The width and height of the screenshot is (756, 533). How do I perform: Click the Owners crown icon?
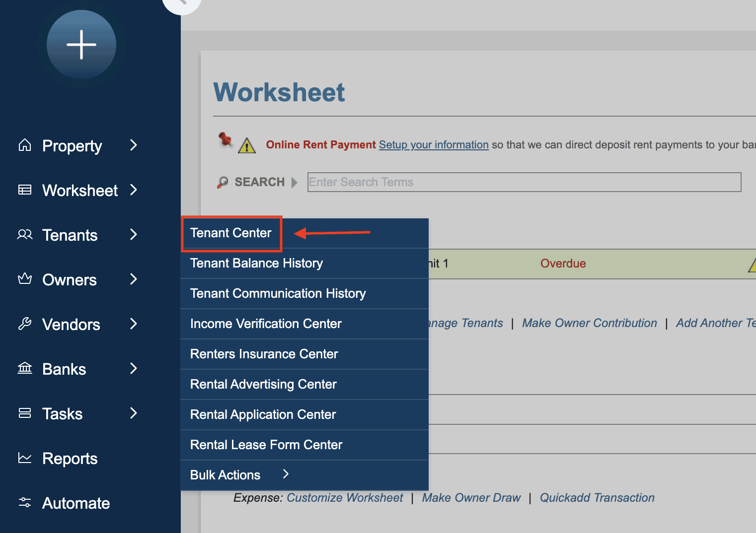tap(25, 279)
